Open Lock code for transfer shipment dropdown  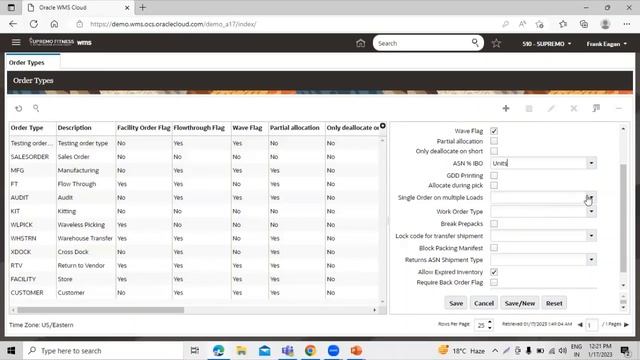coord(591,236)
